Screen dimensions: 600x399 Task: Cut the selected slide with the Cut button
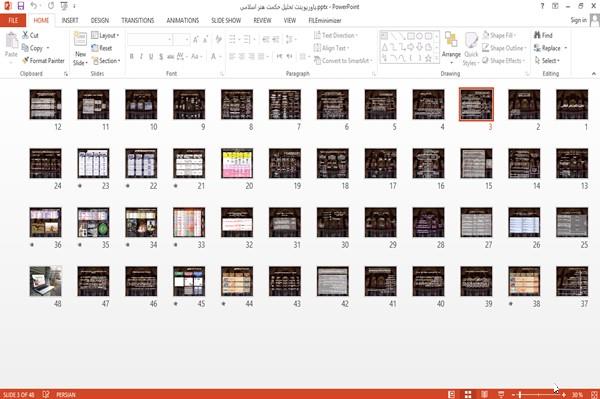pyautogui.click(x=31, y=35)
